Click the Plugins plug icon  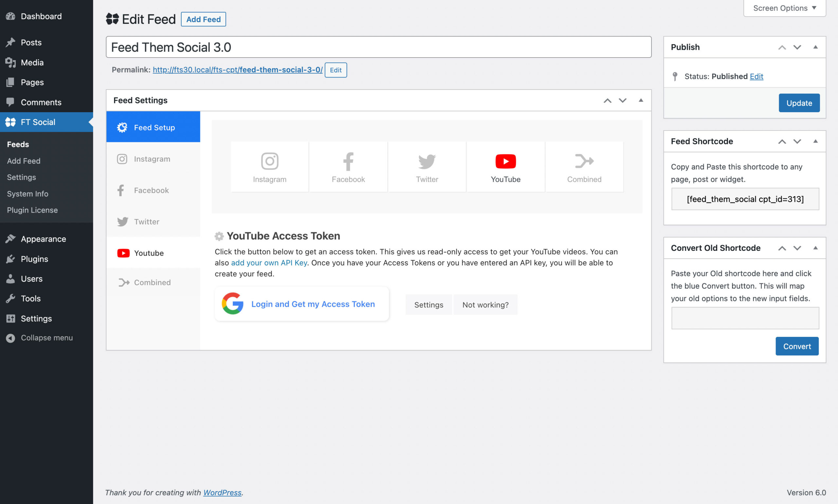10,259
